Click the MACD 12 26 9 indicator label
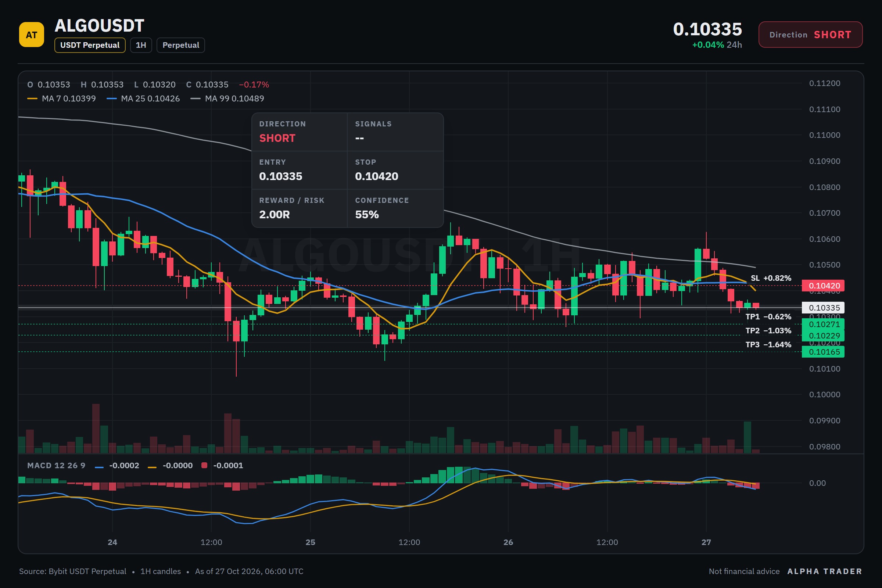 tap(56, 465)
